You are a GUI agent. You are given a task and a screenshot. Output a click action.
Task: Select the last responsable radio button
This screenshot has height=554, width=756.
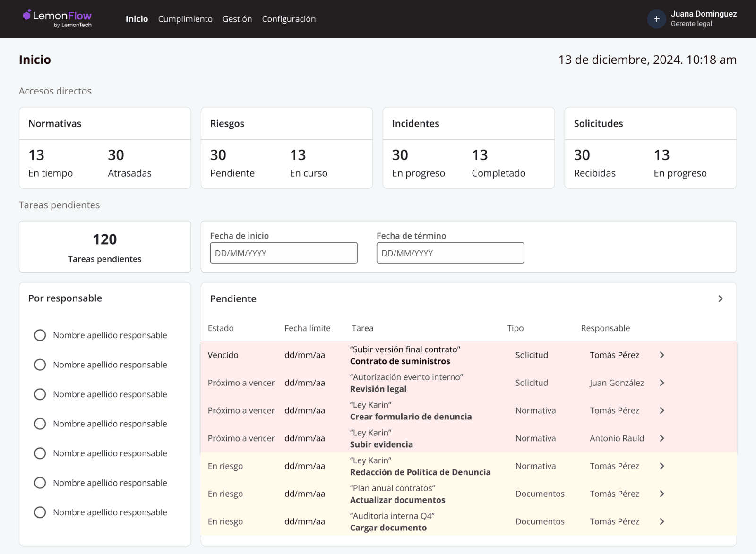[40, 512]
